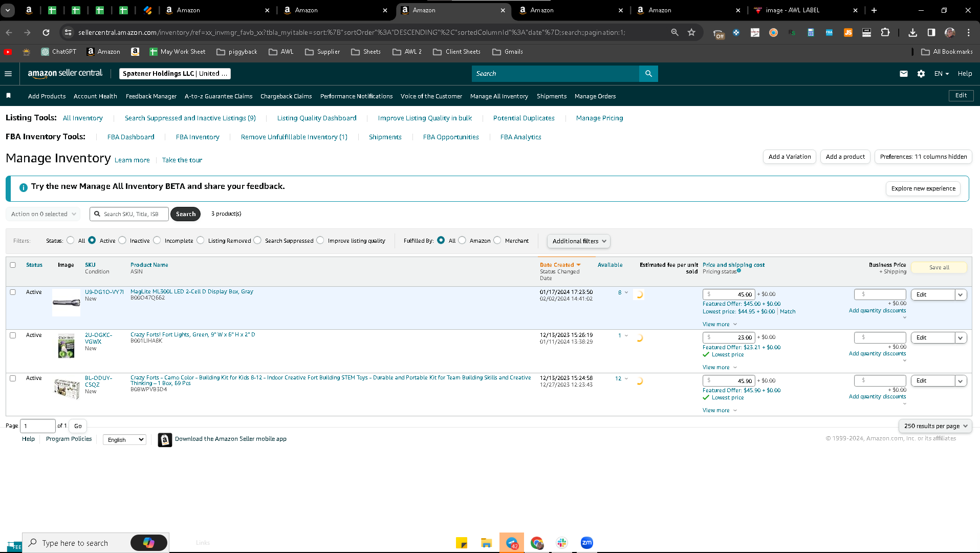Click the bookmark flag icon in navigation bar
The width and height of the screenshot is (980, 553).
tap(8, 96)
